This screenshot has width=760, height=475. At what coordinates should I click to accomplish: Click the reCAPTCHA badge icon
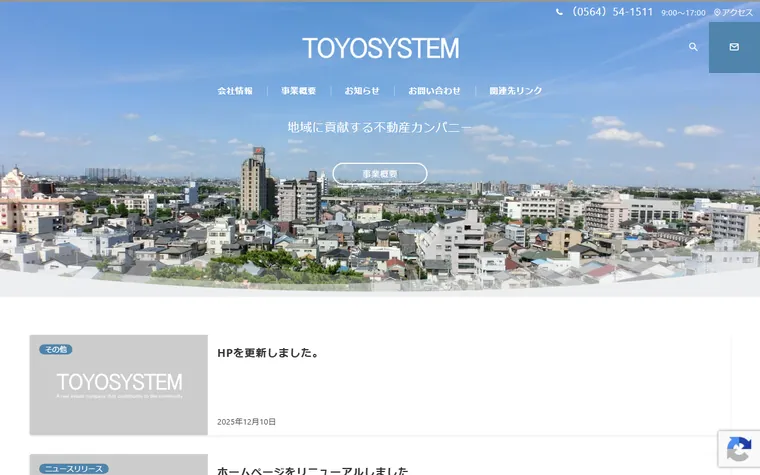[x=739, y=448]
